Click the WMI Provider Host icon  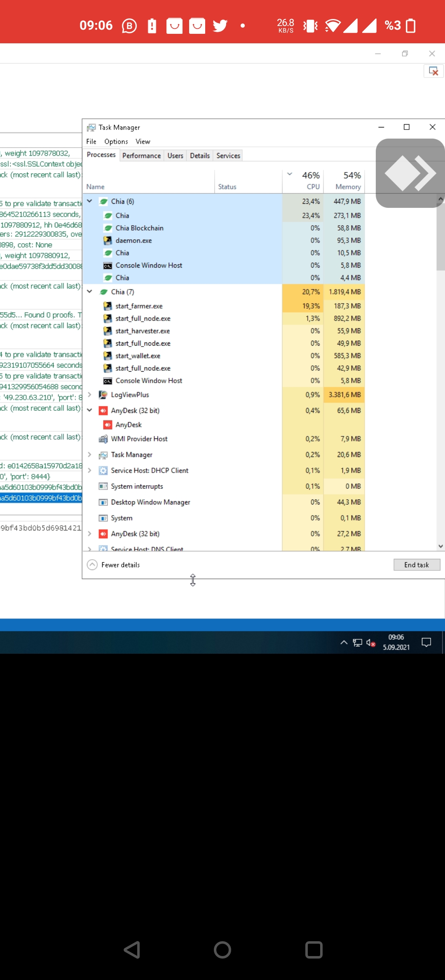coord(103,439)
